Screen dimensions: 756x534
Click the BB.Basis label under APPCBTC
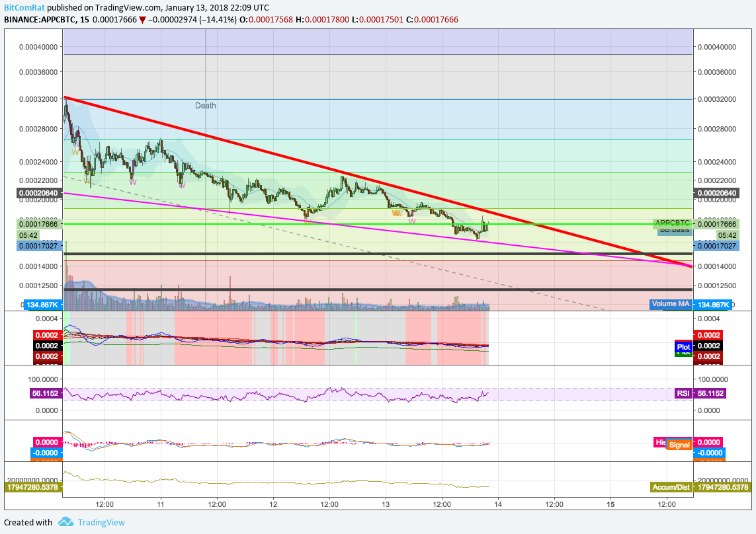(675, 231)
